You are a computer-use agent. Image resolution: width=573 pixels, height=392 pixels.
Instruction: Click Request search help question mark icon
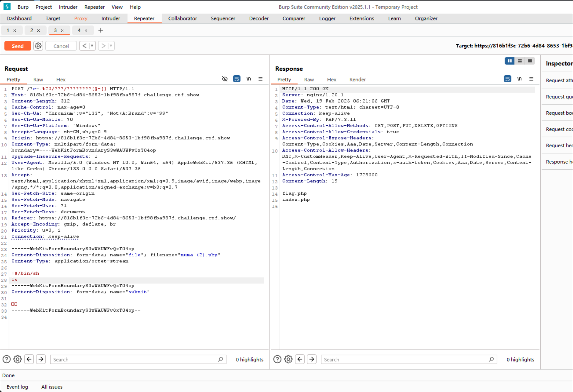coord(6,359)
